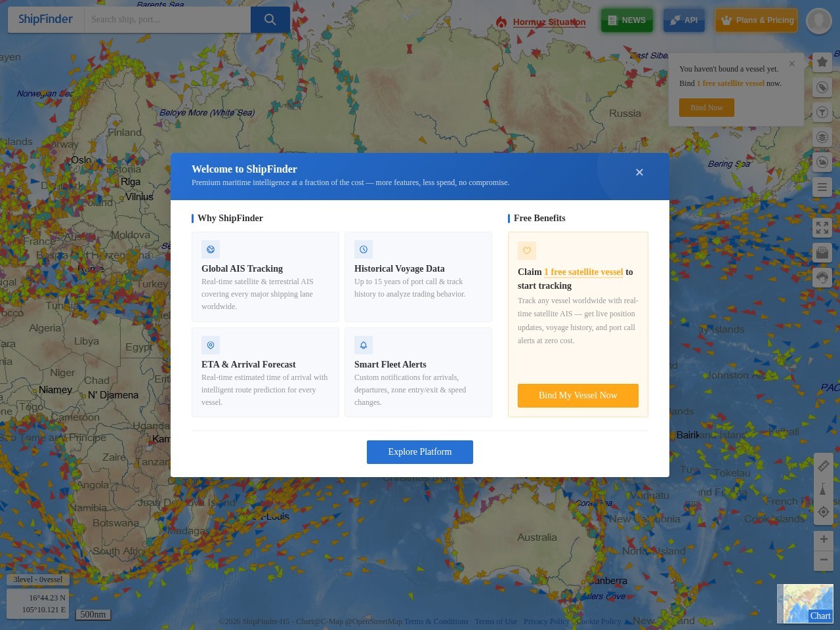Open the map layers tool
Viewport: 840px width, 630px height.
[822, 137]
